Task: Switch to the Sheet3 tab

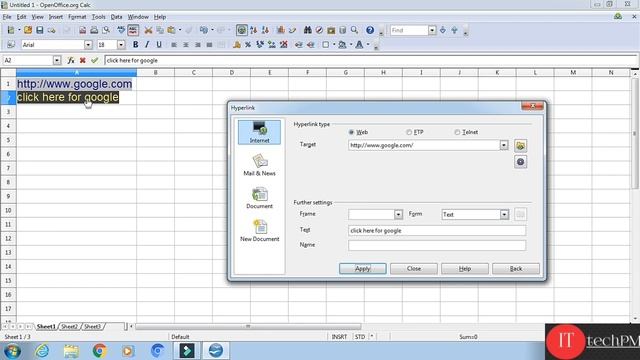Action: (x=92, y=327)
